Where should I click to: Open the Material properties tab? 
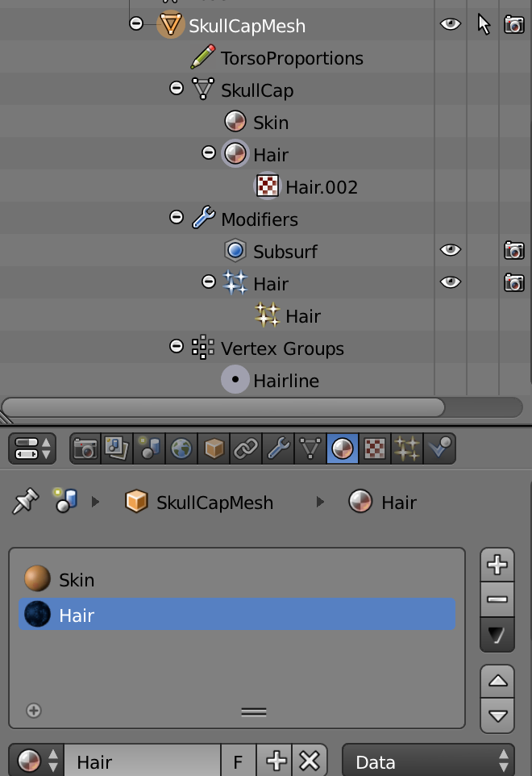click(342, 448)
